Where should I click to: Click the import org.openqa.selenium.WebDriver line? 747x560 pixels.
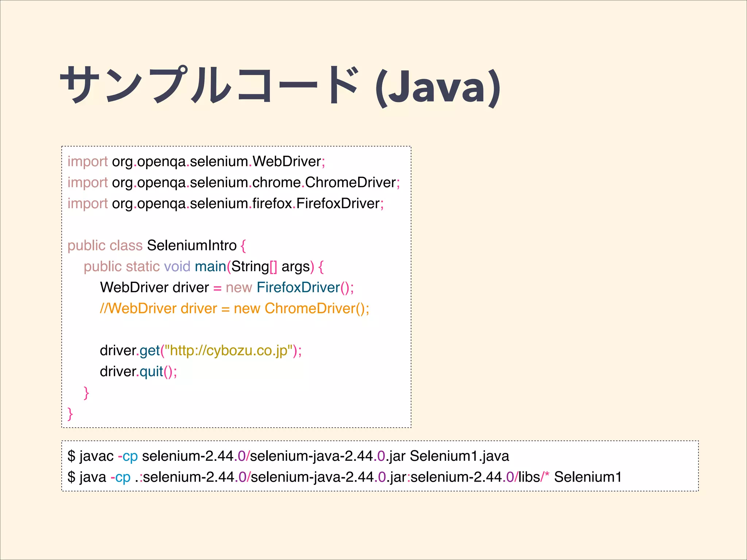(x=196, y=162)
